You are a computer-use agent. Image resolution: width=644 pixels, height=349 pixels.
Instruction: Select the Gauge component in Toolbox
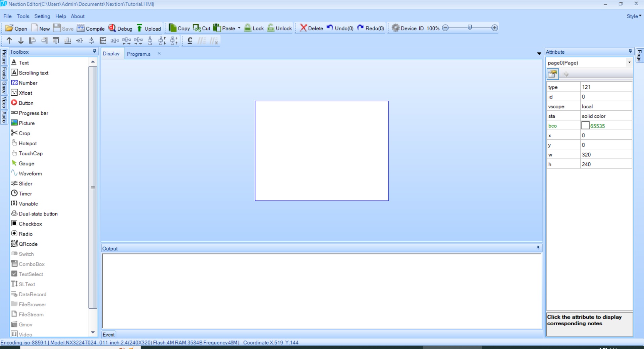tap(26, 163)
